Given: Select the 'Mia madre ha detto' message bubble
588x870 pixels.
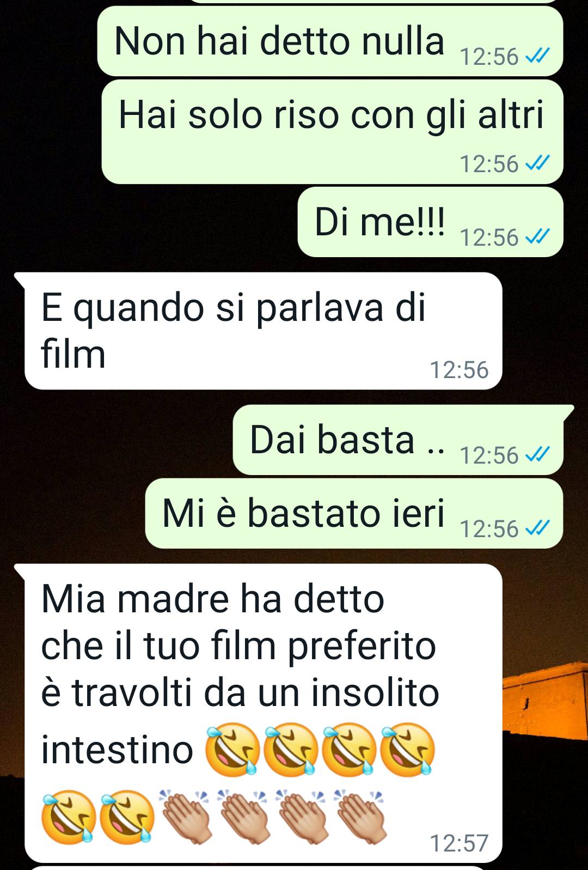Looking at the screenshot, I should tap(263, 713).
